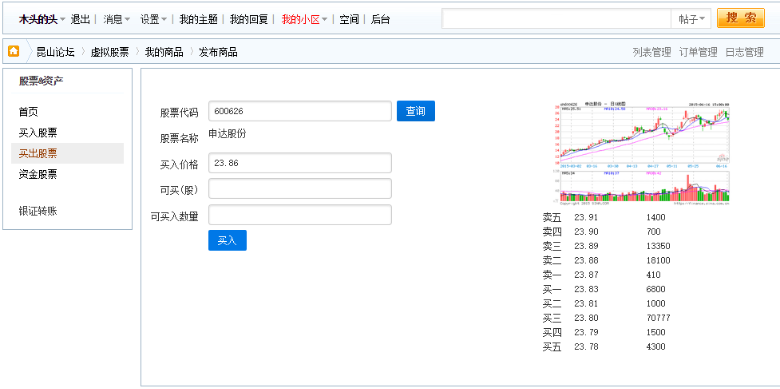Click the volume bar chart
The width and height of the screenshot is (780, 389).
(645, 188)
